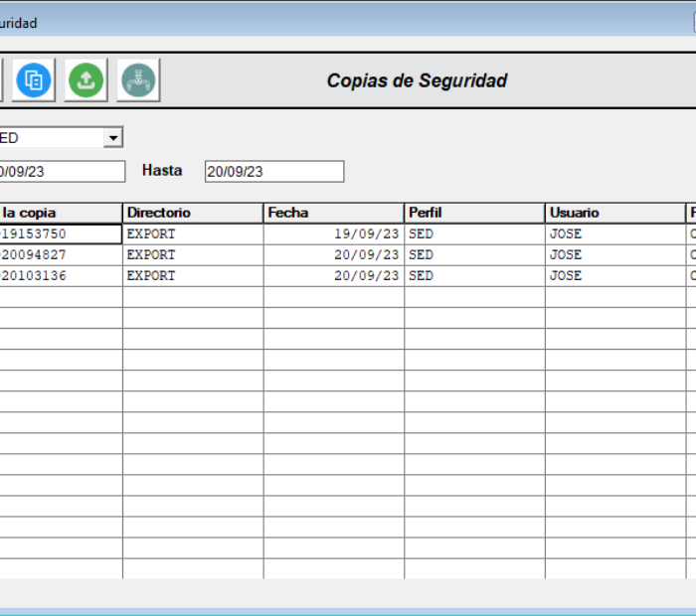Click JOSE in the second row
The image size is (696, 616).
click(x=566, y=255)
